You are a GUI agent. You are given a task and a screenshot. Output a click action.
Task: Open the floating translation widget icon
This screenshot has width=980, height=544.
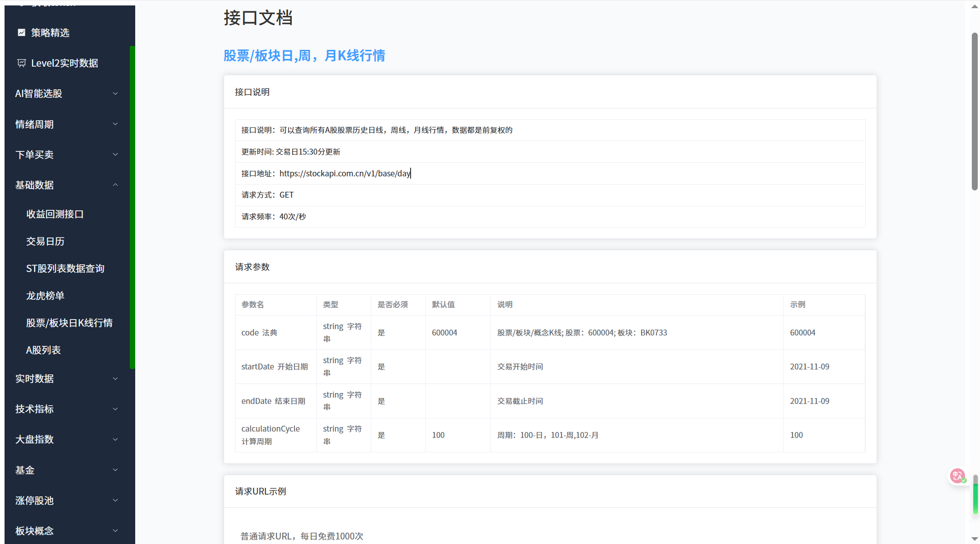(958, 476)
